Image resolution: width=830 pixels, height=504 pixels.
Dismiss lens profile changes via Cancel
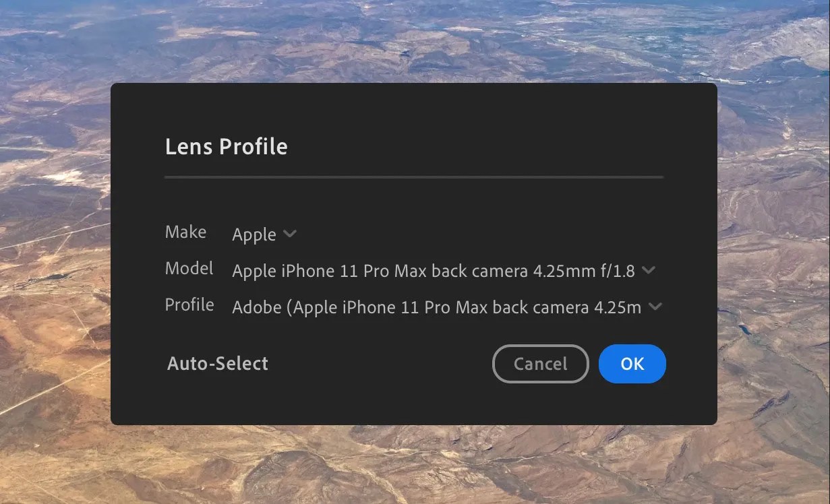point(540,363)
